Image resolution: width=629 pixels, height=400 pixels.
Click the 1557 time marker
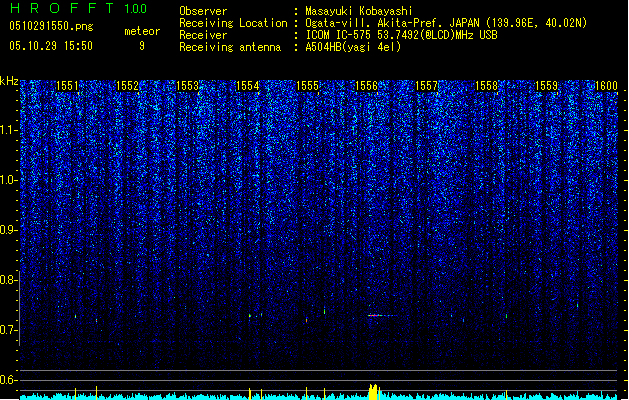(x=426, y=86)
